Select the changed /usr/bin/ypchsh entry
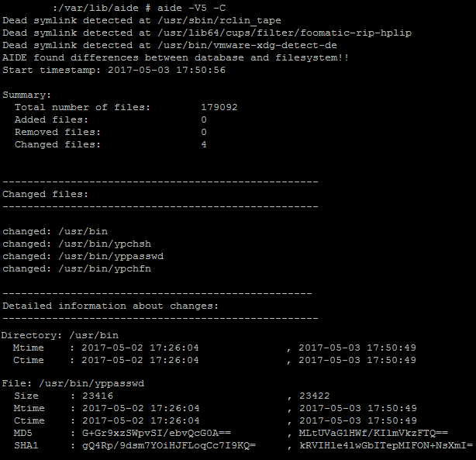 (77, 244)
